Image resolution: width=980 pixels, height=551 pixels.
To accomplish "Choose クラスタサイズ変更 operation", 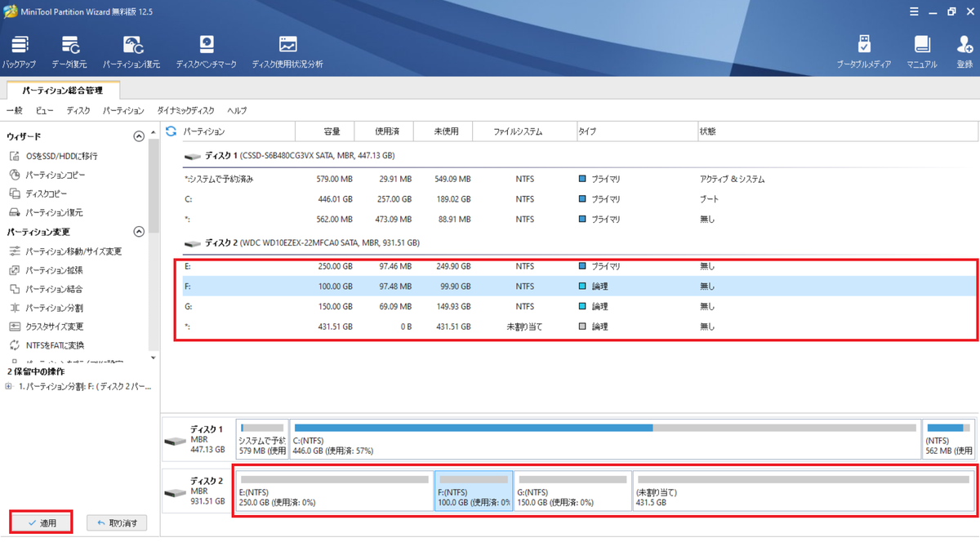I will point(46,327).
